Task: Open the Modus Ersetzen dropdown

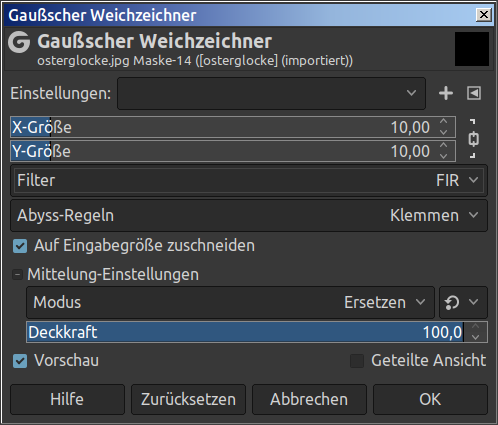Action: (x=230, y=302)
